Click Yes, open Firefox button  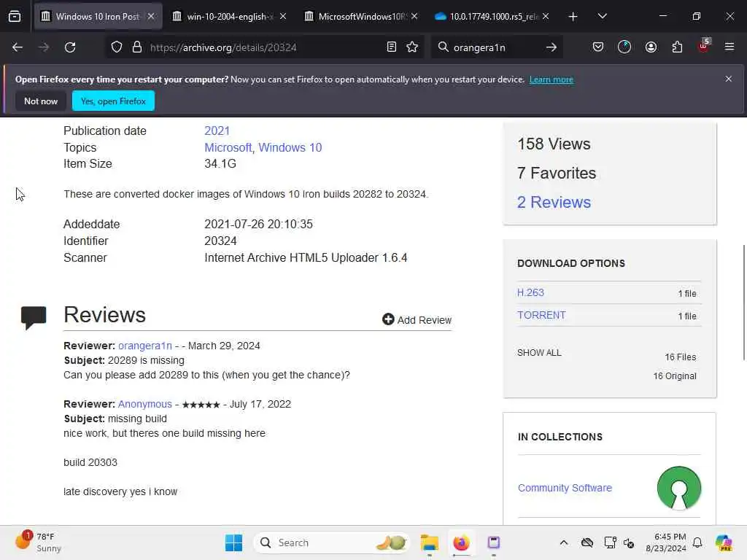[x=113, y=101]
